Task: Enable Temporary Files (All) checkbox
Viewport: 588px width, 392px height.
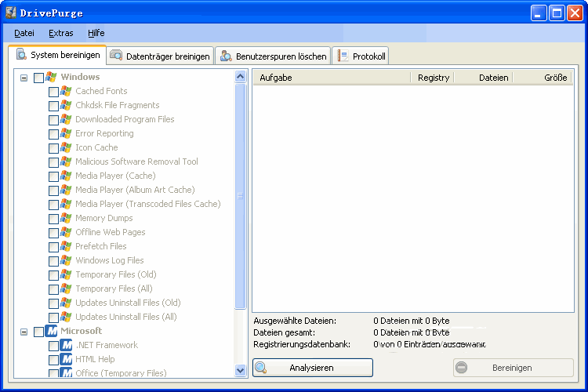Action: (x=53, y=289)
